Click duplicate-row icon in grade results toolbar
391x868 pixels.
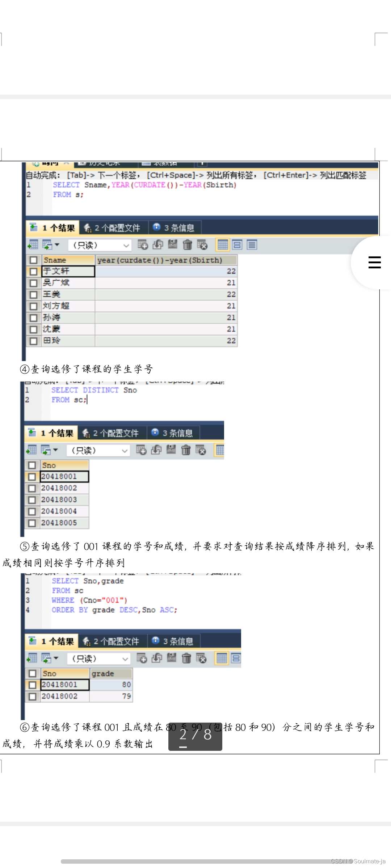(157, 658)
